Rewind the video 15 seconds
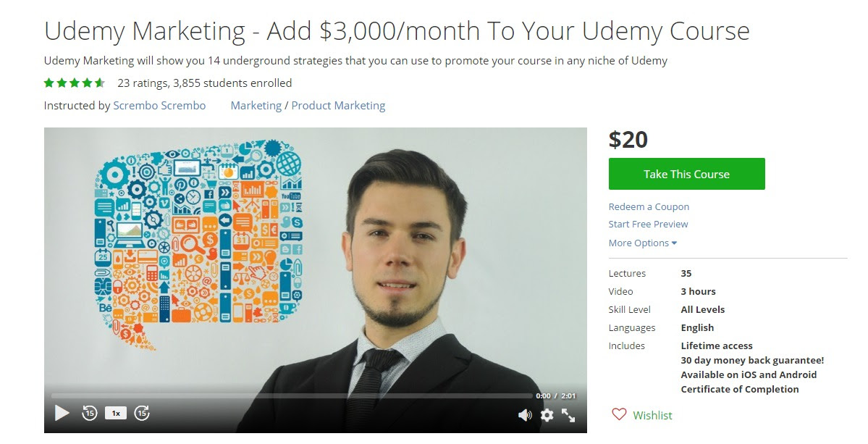This screenshot has height=444, width=868. 89,413
